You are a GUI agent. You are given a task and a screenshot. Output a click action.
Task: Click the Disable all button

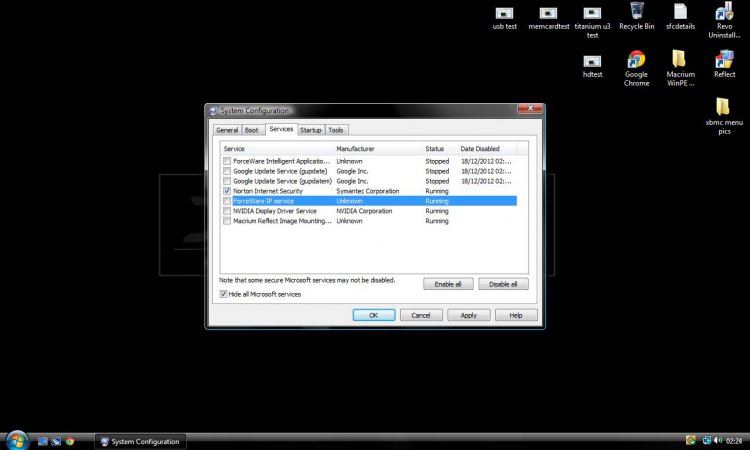(503, 284)
